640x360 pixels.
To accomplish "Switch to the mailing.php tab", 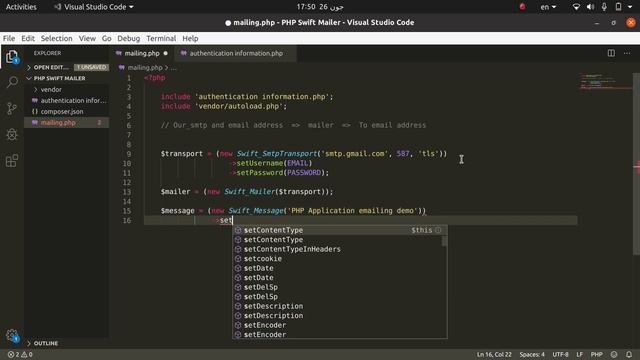I will click(x=142, y=53).
